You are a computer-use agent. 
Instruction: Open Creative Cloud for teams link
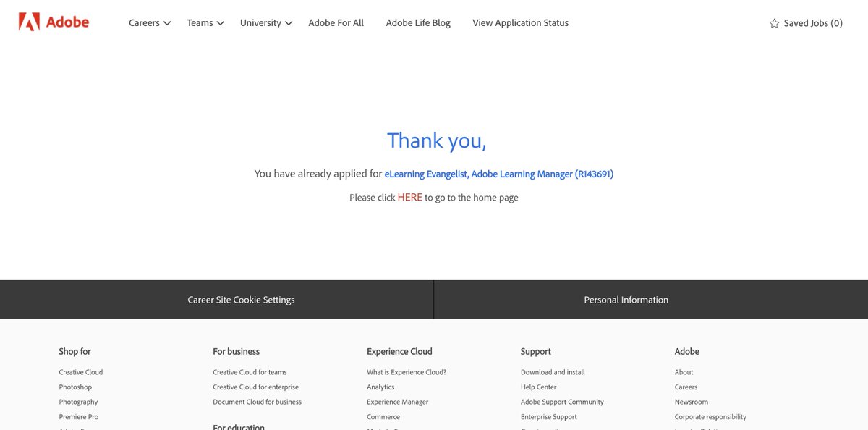coord(250,372)
